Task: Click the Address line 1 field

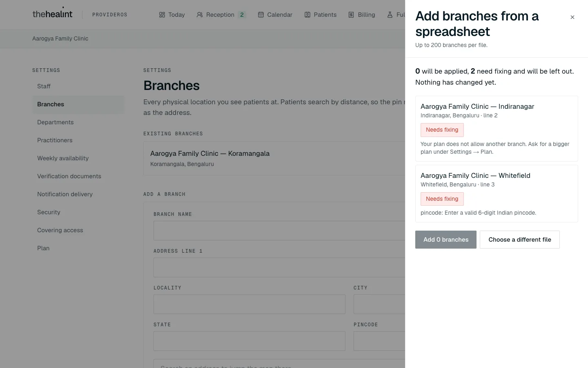Action: 279,267
